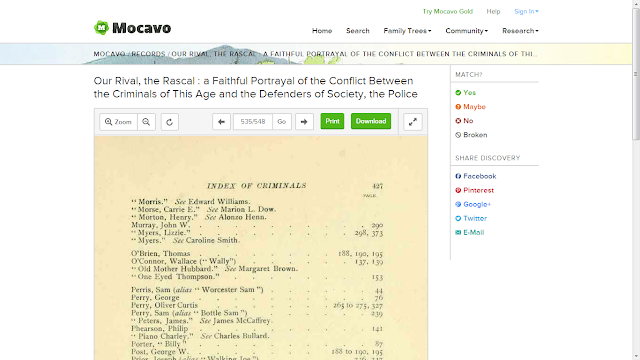The width and height of the screenshot is (640, 360).
Task: Click the zoom out magnifier icon
Action: pyautogui.click(x=146, y=122)
